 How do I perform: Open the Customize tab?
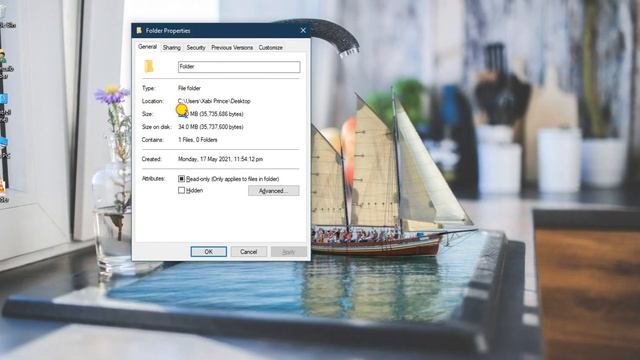click(x=271, y=48)
